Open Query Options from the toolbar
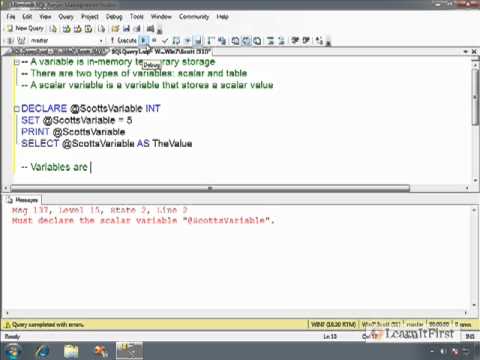 [187, 41]
